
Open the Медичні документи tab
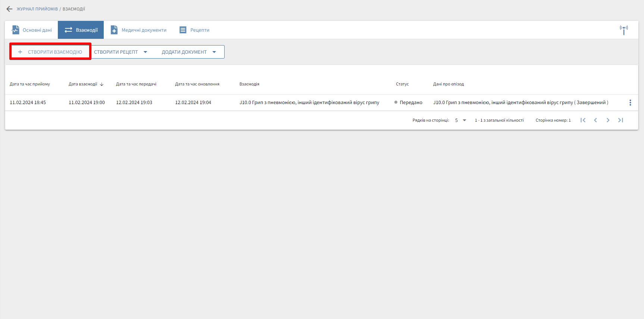point(138,30)
